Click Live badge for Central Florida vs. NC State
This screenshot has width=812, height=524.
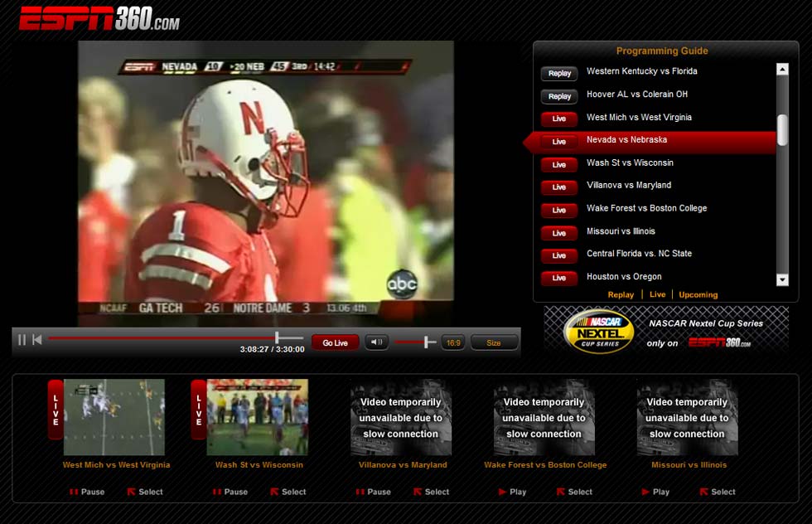tap(559, 255)
